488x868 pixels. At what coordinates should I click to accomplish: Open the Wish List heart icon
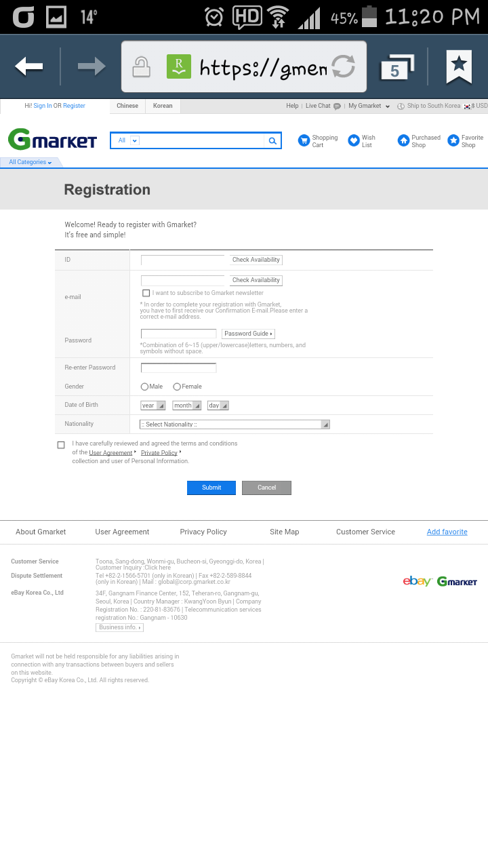(354, 140)
